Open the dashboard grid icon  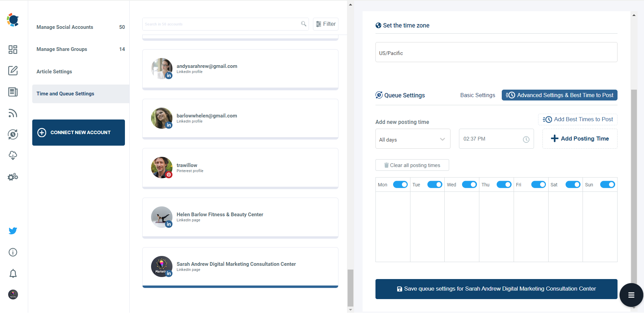[13, 50]
